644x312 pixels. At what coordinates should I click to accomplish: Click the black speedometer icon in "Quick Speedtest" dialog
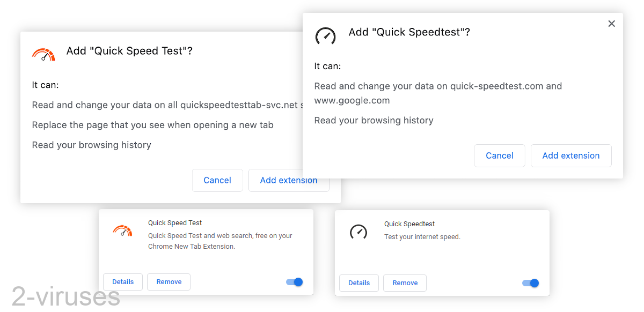pos(326,36)
